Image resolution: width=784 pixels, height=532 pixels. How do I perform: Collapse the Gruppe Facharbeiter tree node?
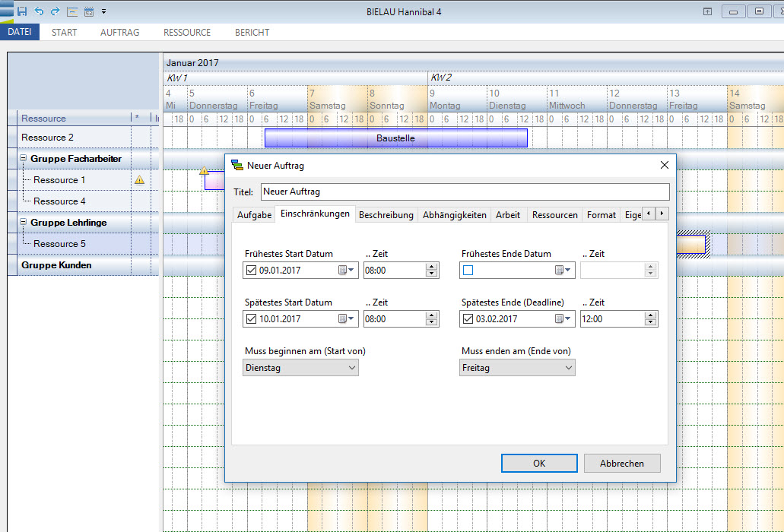(24, 159)
